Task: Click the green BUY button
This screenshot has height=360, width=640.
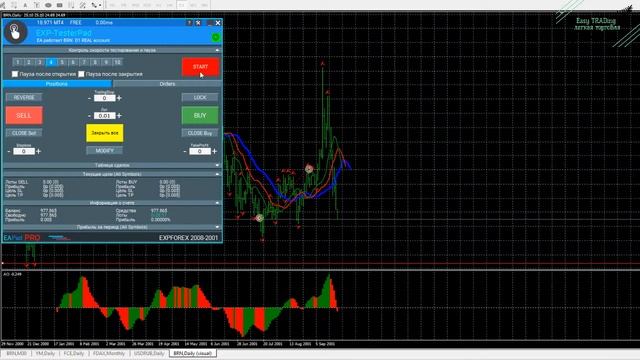Action: (200, 116)
